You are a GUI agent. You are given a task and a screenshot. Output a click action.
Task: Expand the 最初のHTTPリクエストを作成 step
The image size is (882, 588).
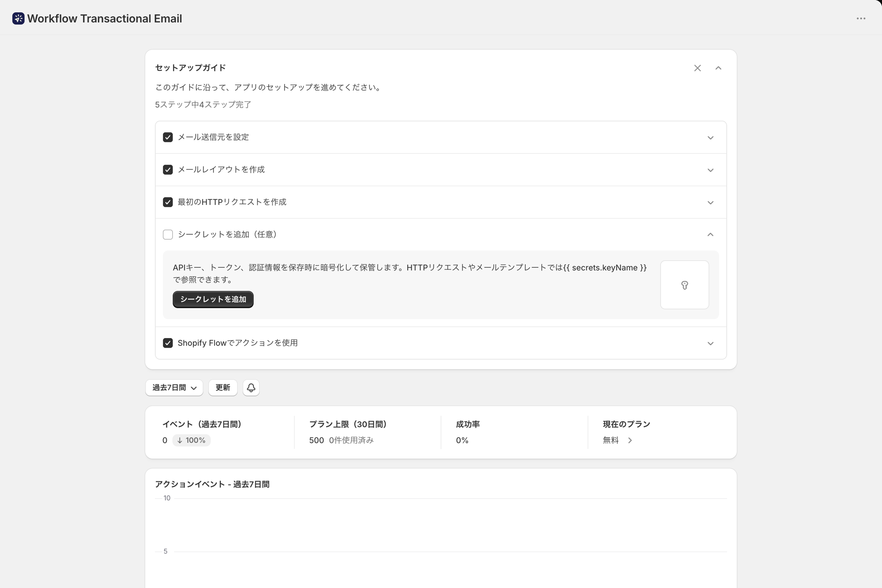(710, 203)
